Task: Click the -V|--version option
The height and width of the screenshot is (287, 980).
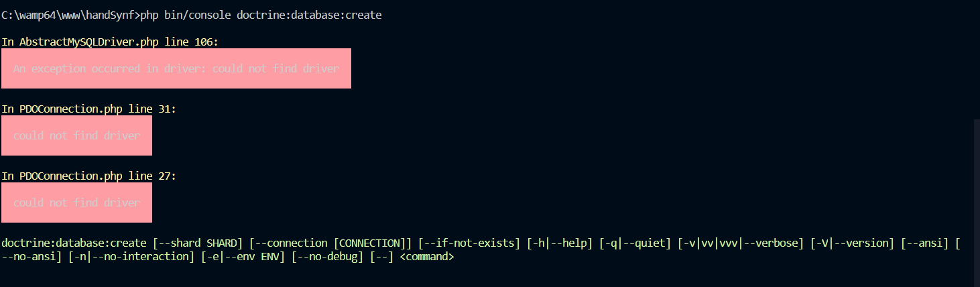Action: point(853,243)
